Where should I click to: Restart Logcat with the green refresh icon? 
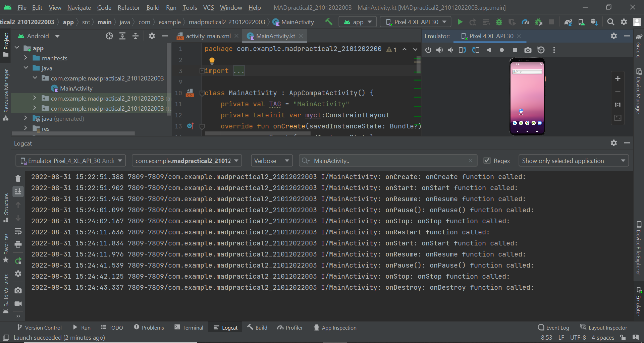(18, 261)
